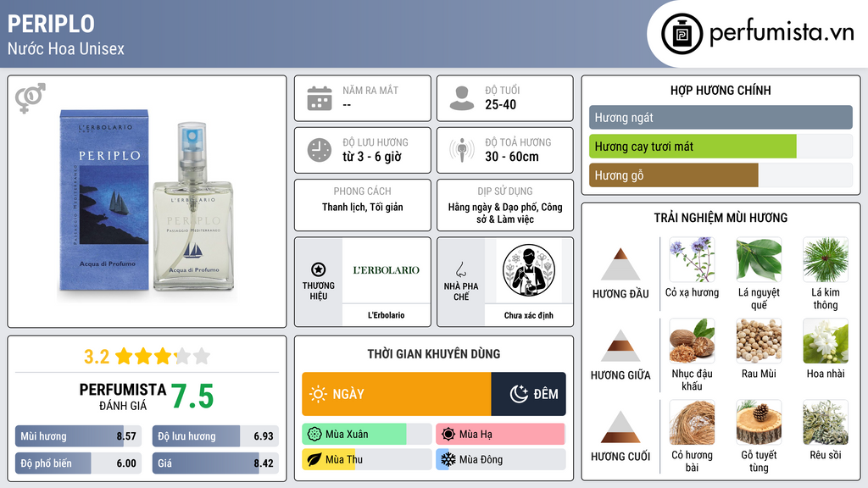
Task: Select the Gỗ tuyết tùng note image
Action: click(759, 422)
